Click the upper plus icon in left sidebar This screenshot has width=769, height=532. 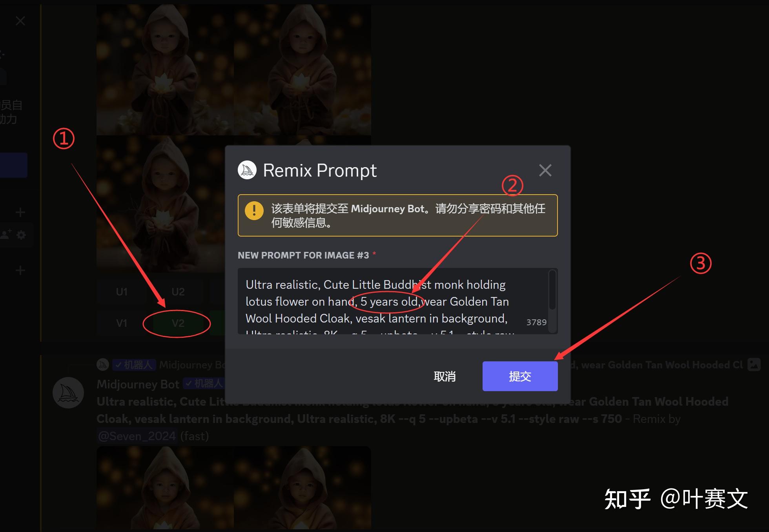click(x=20, y=213)
